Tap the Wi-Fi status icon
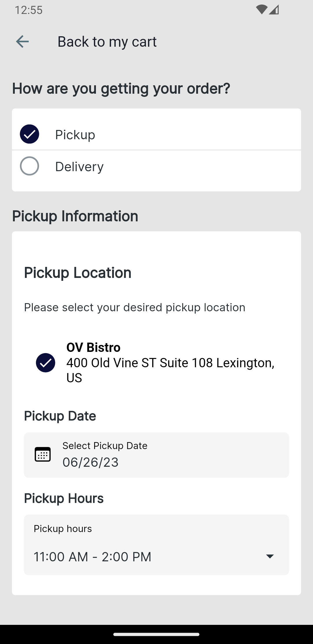Image resolution: width=313 pixels, height=644 pixels. [x=261, y=10]
